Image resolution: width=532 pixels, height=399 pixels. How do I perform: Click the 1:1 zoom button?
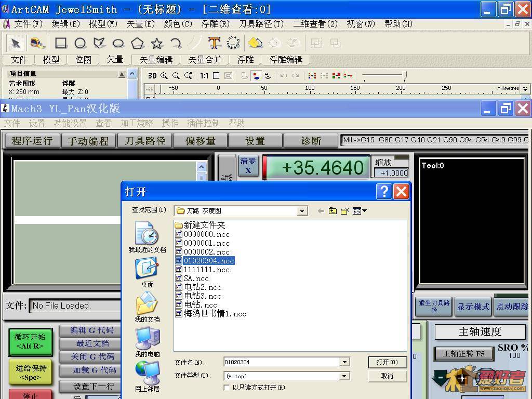[204, 76]
